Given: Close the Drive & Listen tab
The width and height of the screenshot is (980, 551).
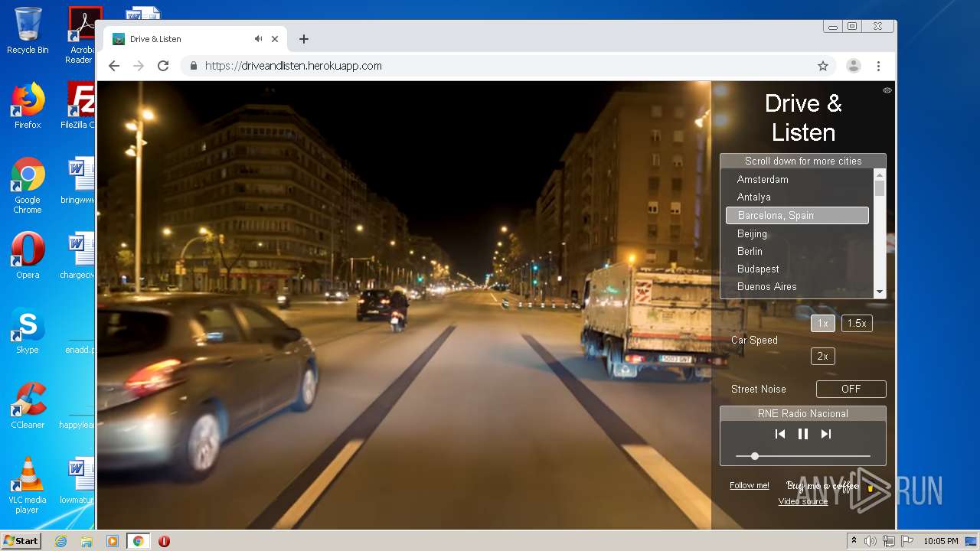Looking at the screenshot, I should [275, 39].
